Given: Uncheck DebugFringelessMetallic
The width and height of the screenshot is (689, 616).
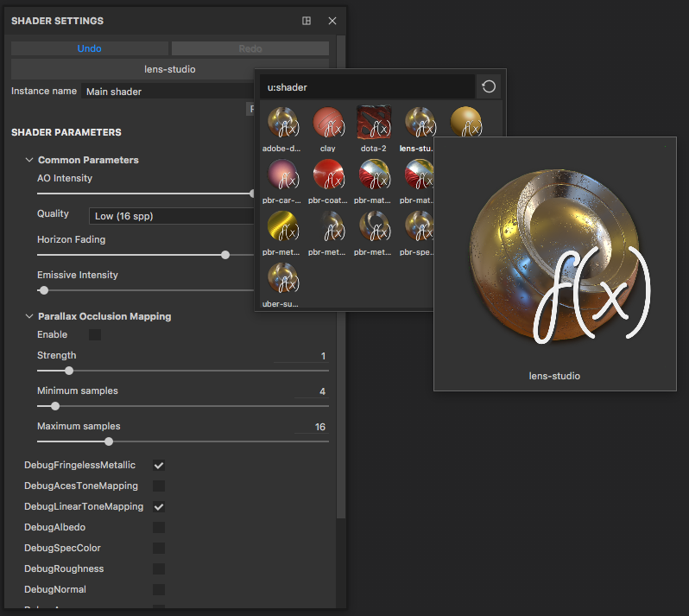Looking at the screenshot, I should coord(159,466).
